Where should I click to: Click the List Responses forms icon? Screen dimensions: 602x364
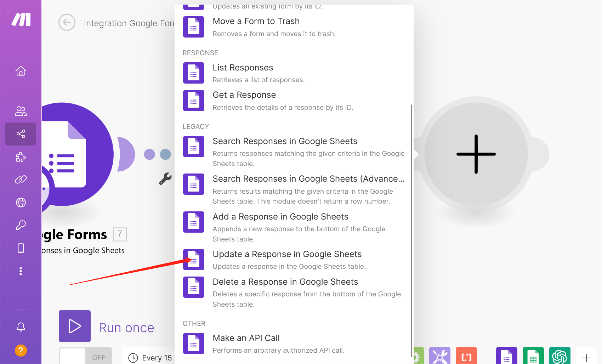tap(194, 73)
